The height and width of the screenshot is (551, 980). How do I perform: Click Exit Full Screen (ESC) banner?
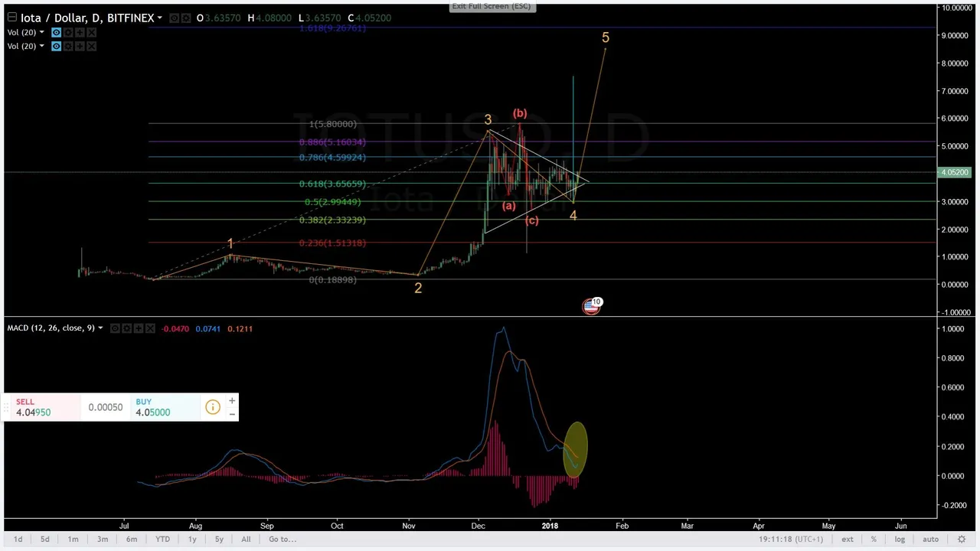click(x=491, y=6)
